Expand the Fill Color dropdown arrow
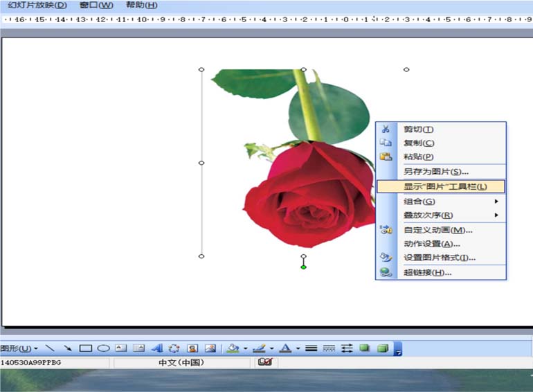533x392 pixels. click(246, 348)
